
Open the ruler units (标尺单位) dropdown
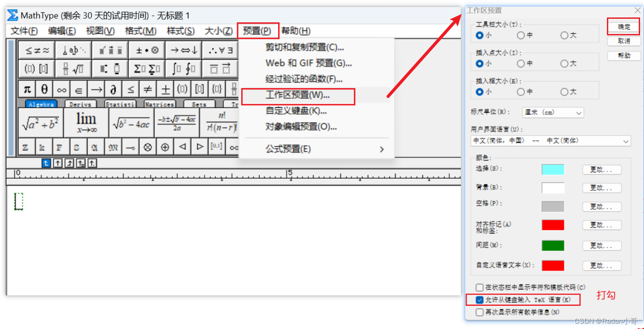click(553, 112)
